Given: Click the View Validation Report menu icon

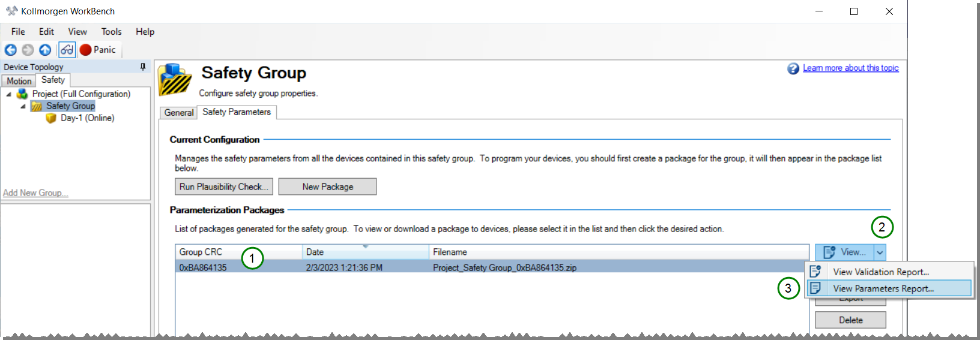Looking at the screenshot, I should [815, 272].
